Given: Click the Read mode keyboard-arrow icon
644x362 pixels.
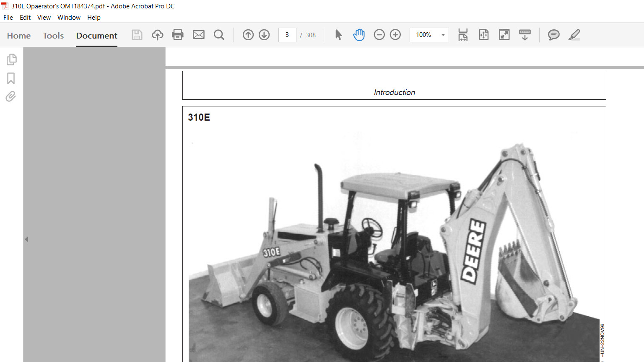Looking at the screenshot, I should point(525,35).
